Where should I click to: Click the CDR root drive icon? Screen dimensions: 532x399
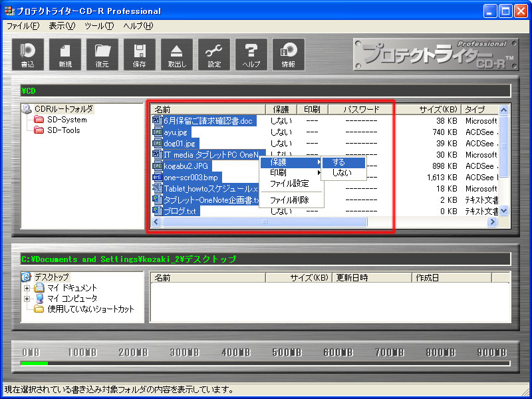click(x=27, y=109)
